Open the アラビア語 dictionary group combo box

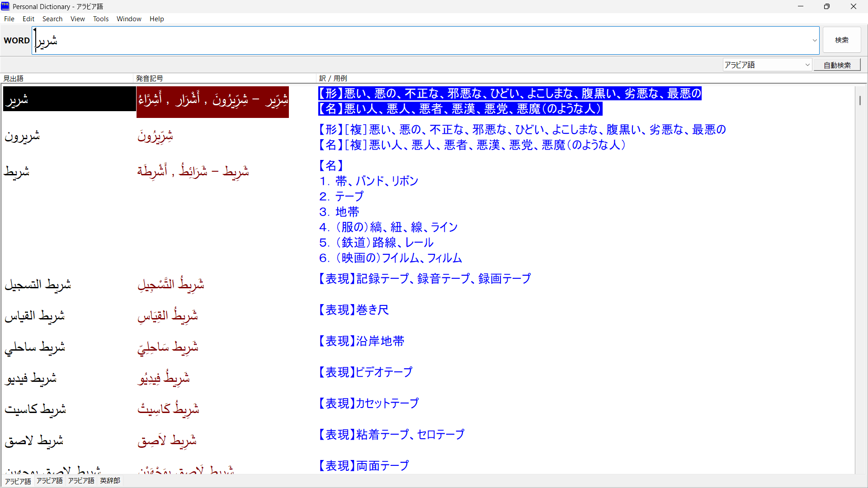767,65
